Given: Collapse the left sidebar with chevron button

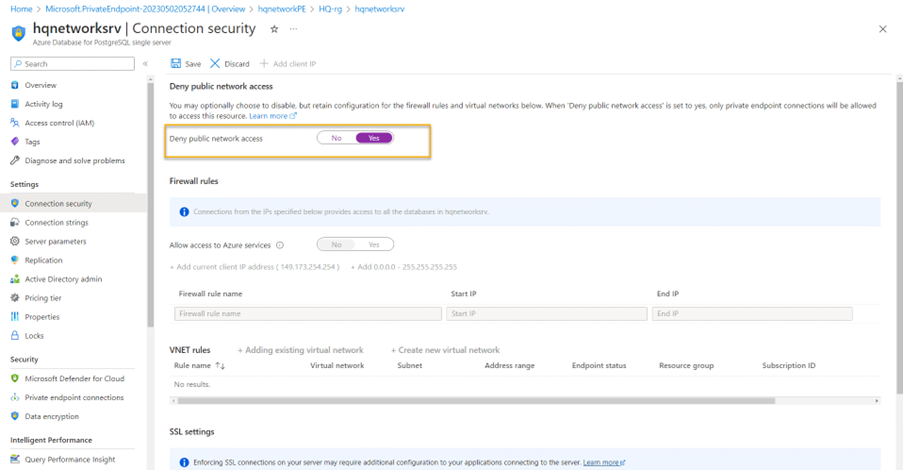Looking at the screenshot, I should pyautogui.click(x=145, y=64).
